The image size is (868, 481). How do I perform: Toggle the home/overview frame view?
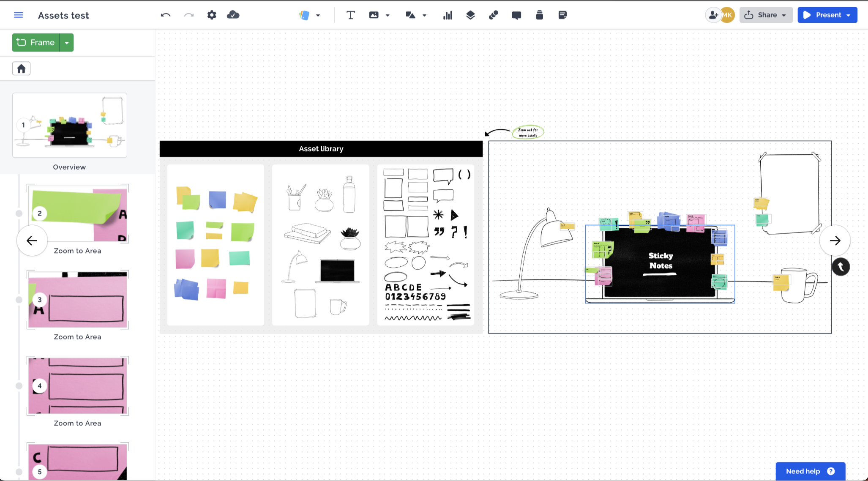tap(21, 68)
